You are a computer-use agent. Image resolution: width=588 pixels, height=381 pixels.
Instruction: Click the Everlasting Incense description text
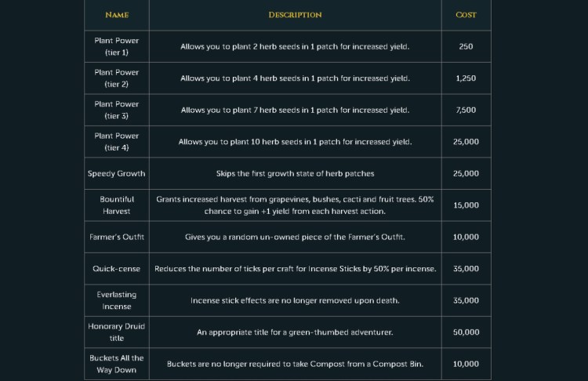[x=295, y=300]
